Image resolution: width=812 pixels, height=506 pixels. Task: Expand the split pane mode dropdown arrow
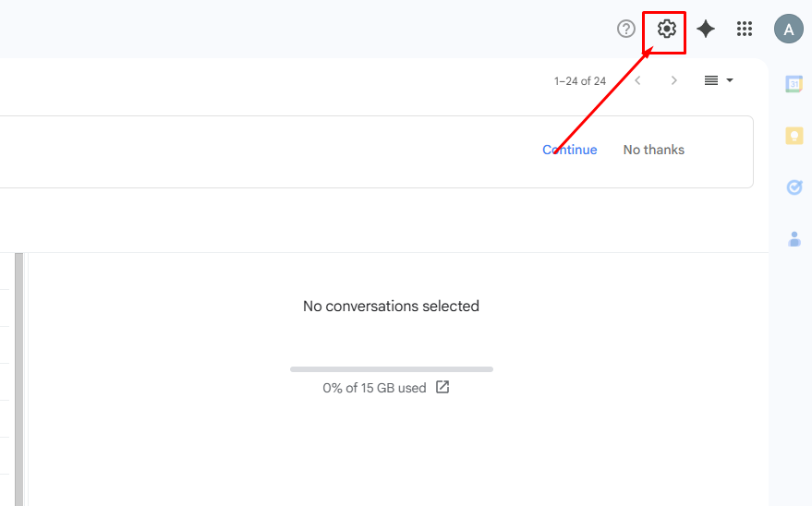point(730,80)
